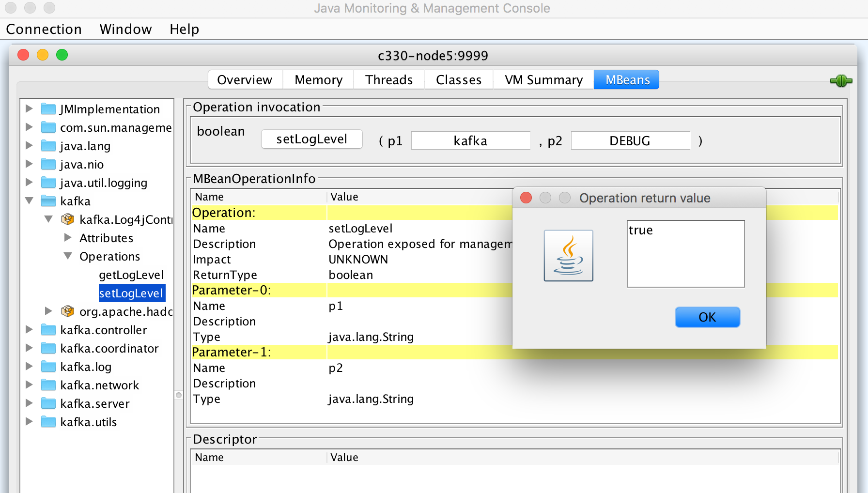Select the getLogLevel operation in the tree
Viewport: 868px width, 493px height.
click(x=131, y=275)
